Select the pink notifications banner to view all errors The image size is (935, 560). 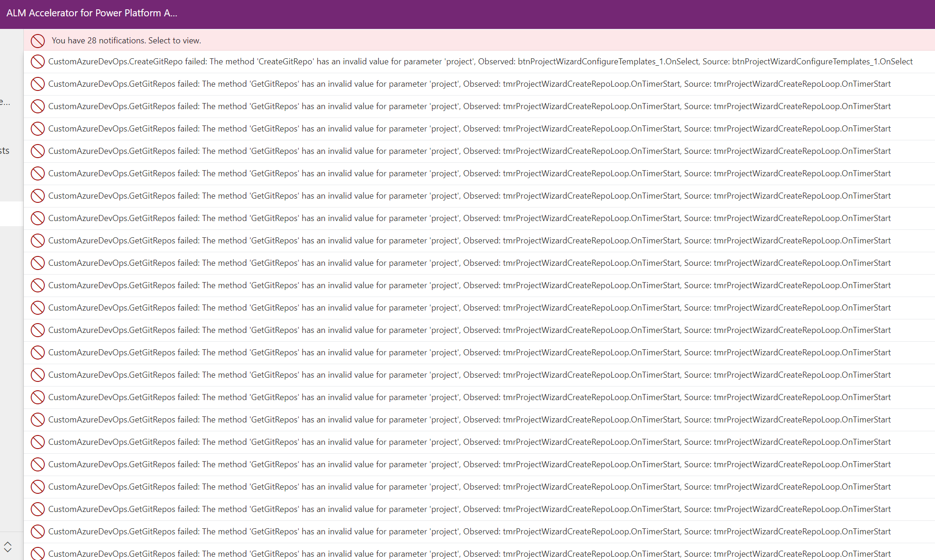coord(280,41)
